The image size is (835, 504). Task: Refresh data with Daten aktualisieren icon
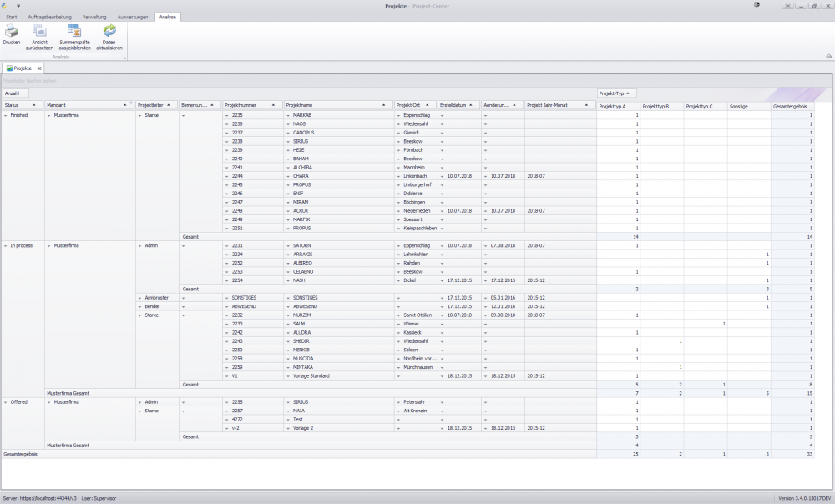(x=109, y=31)
